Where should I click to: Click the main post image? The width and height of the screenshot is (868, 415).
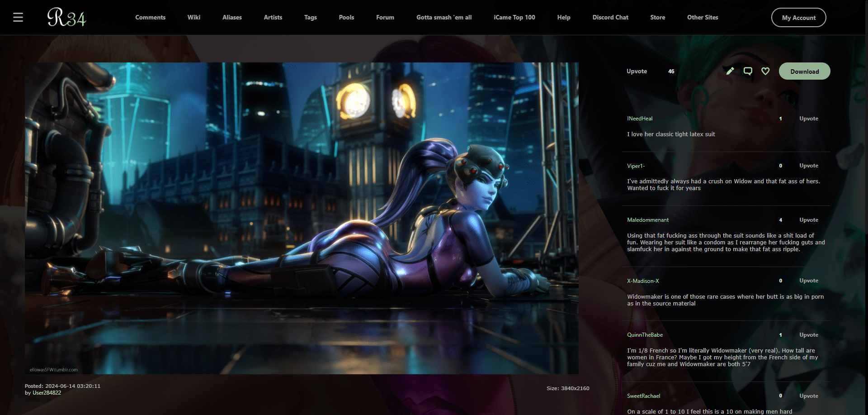click(x=302, y=218)
